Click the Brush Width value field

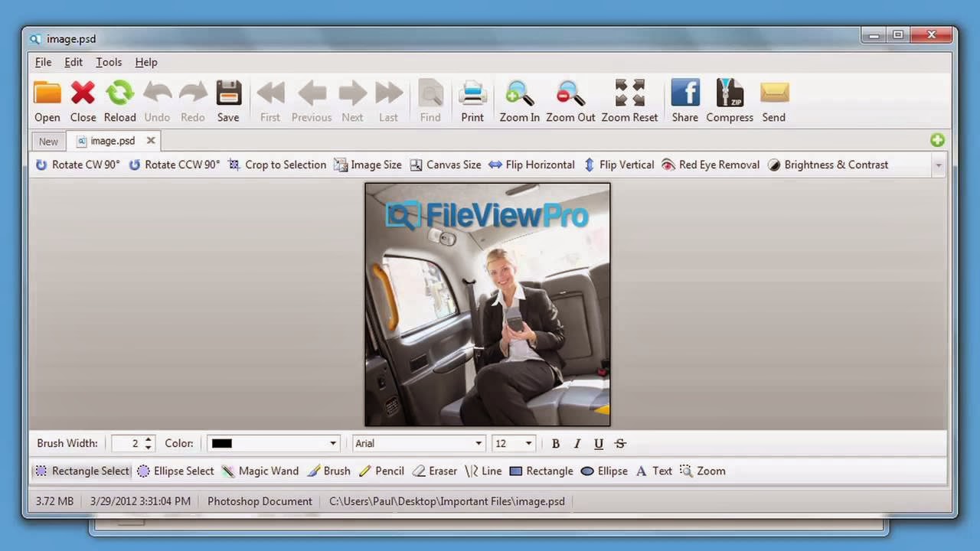pyautogui.click(x=127, y=443)
